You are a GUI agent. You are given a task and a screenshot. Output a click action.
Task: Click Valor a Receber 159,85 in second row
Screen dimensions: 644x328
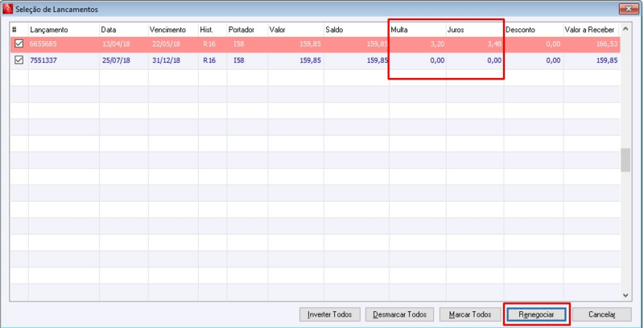tap(607, 60)
